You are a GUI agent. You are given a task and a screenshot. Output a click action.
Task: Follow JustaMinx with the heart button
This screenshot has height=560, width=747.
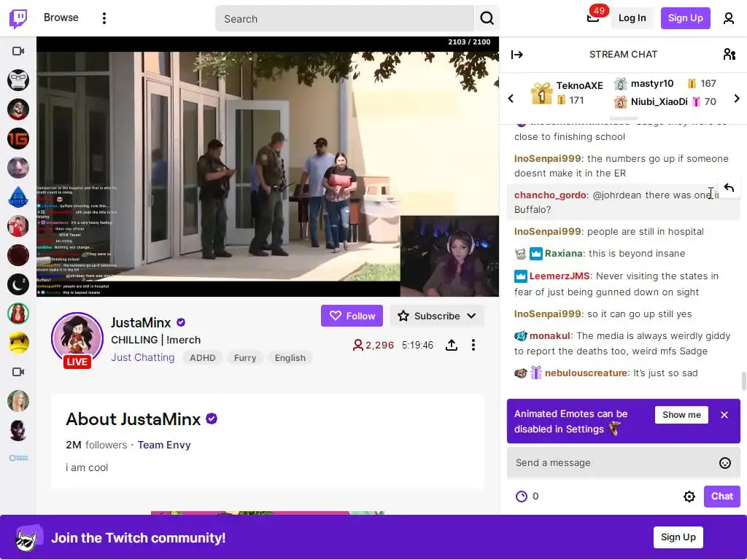coord(352,316)
